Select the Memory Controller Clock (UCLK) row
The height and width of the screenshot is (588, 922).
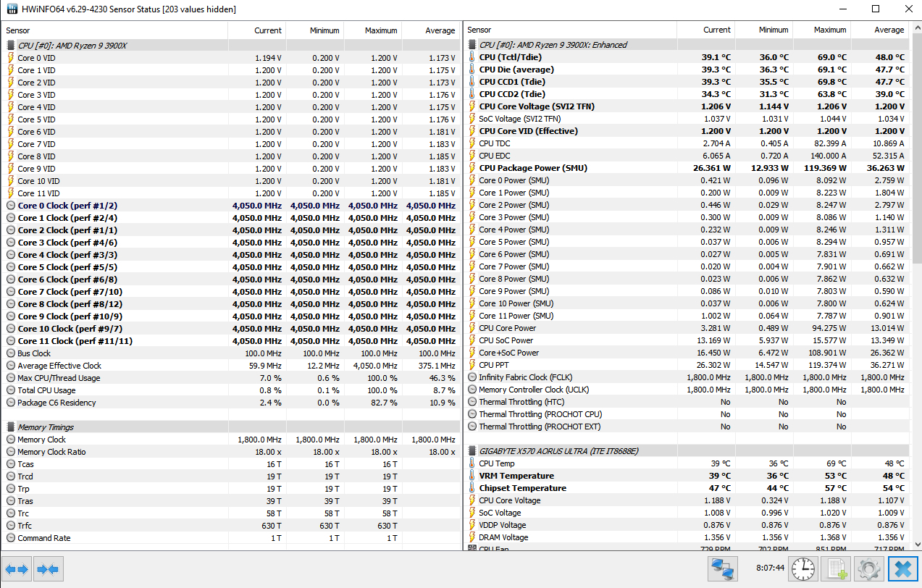click(x=687, y=390)
